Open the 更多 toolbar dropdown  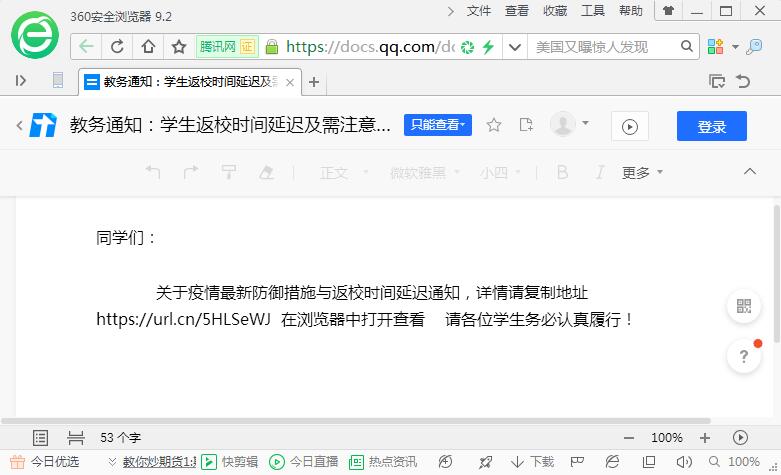643,173
